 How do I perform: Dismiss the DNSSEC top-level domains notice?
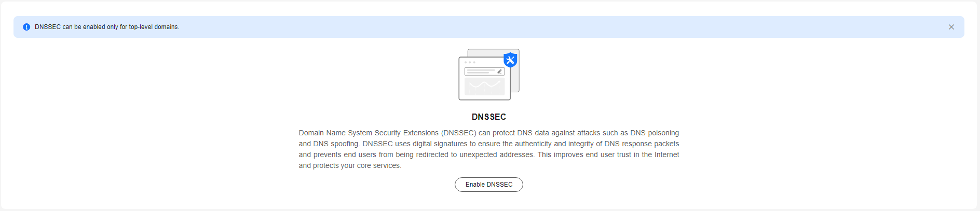[x=951, y=27]
